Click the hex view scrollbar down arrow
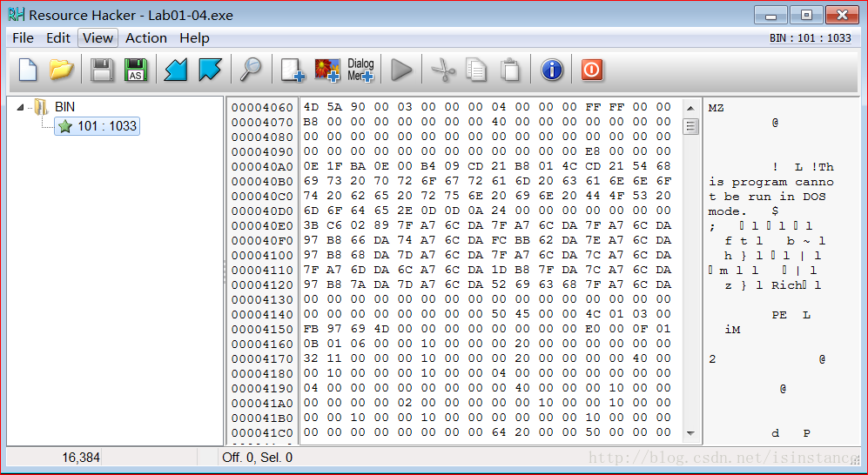Viewport: 868px width, 475px height. click(690, 433)
